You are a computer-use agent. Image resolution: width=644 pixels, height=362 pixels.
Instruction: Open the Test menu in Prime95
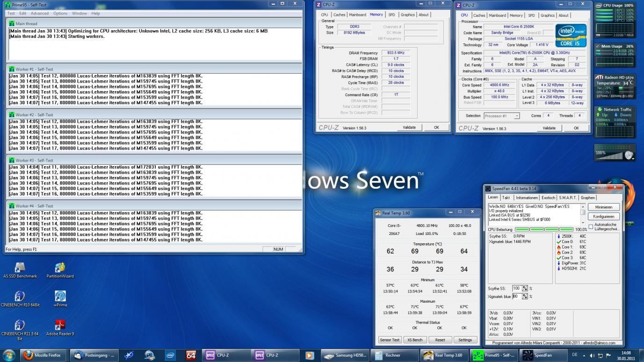(11, 14)
